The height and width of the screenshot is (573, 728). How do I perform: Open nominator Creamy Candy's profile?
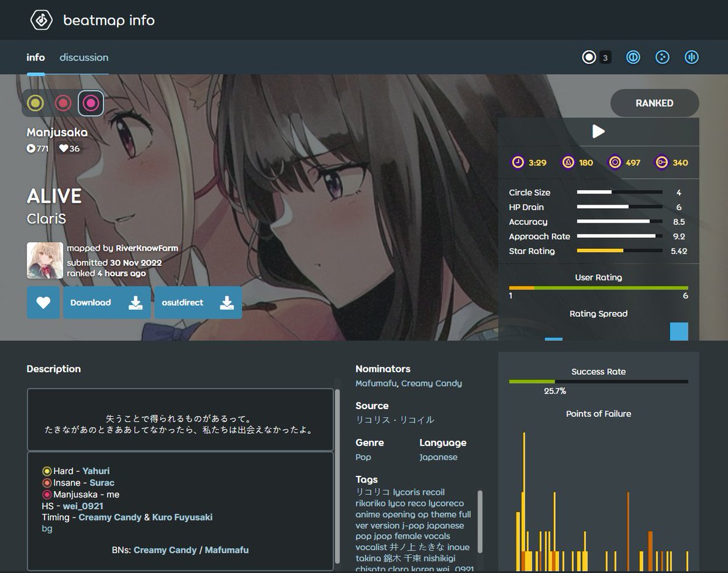pyautogui.click(x=431, y=383)
